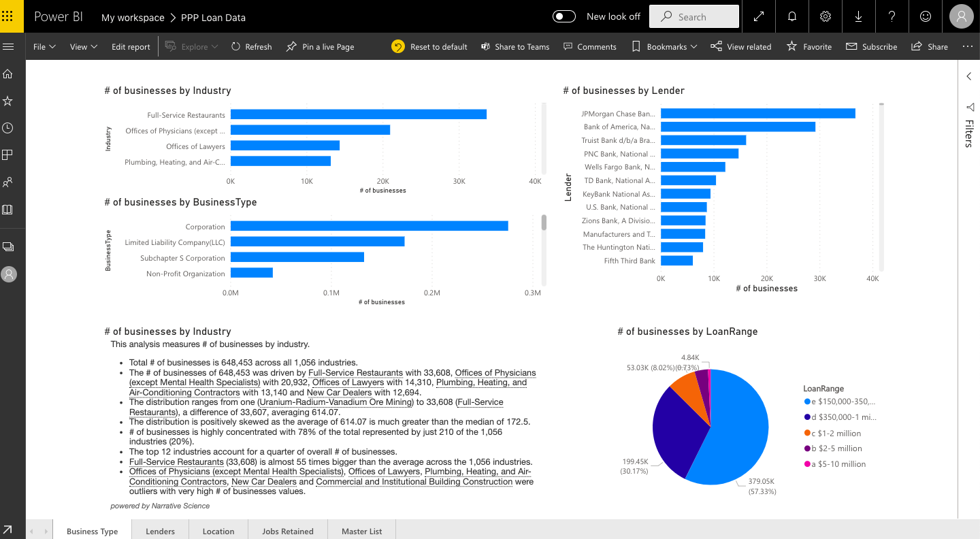
Task: Switch to the Lenders tab
Action: coord(160,531)
